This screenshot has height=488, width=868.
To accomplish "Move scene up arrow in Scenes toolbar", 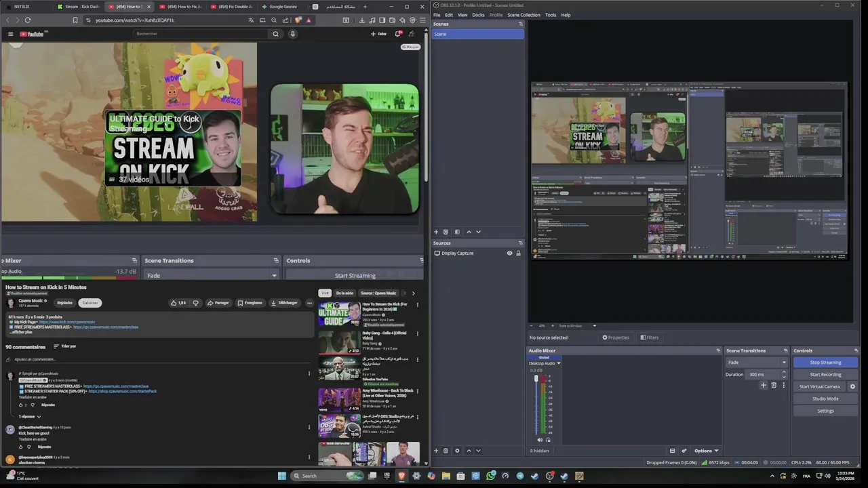I will tap(469, 232).
